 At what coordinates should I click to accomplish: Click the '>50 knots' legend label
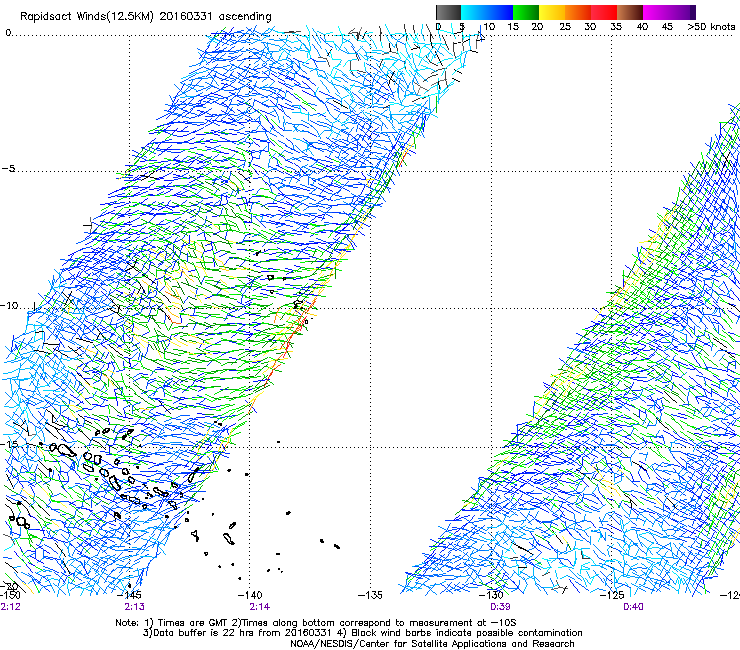pos(711,26)
